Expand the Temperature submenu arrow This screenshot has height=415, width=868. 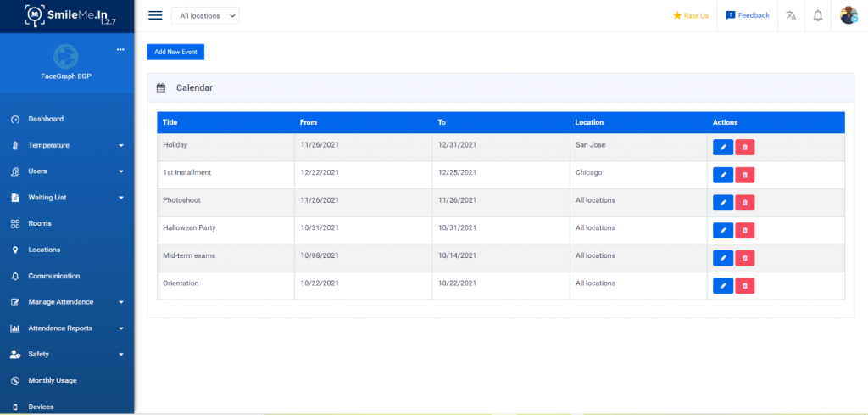[x=121, y=146]
